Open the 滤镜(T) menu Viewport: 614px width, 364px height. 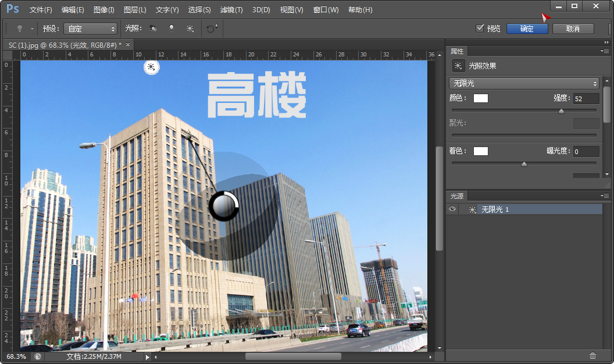(231, 10)
